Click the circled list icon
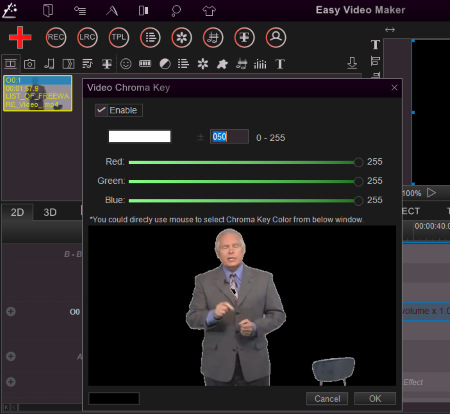 (150, 37)
